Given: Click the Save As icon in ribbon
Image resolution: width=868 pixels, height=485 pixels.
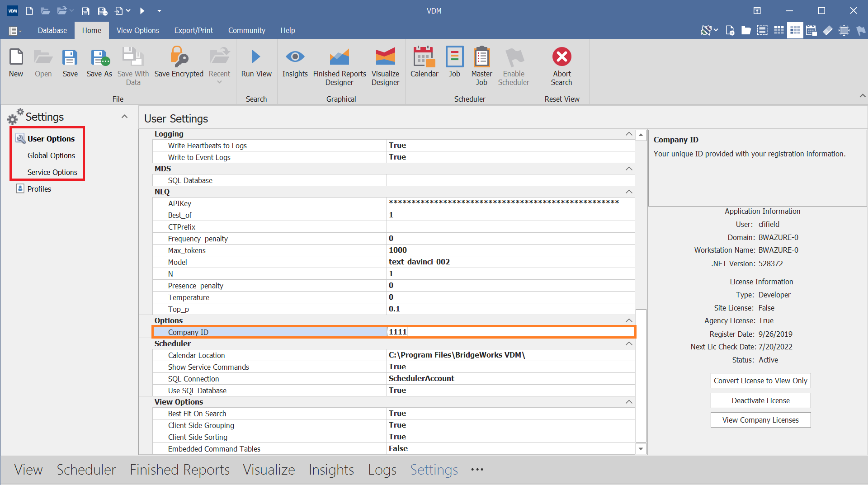Looking at the screenshot, I should pos(99,57).
